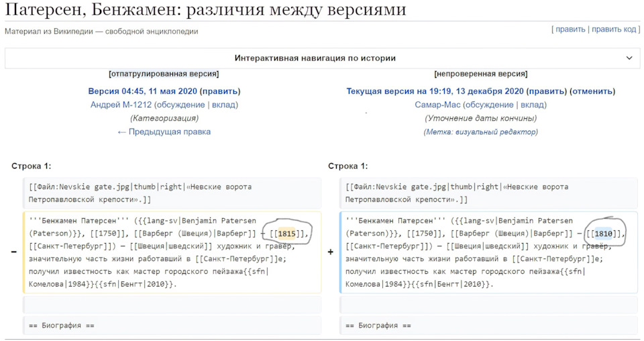Go to '← Предыдущая правка'
The height and width of the screenshot is (341, 644).
pyautogui.click(x=164, y=132)
